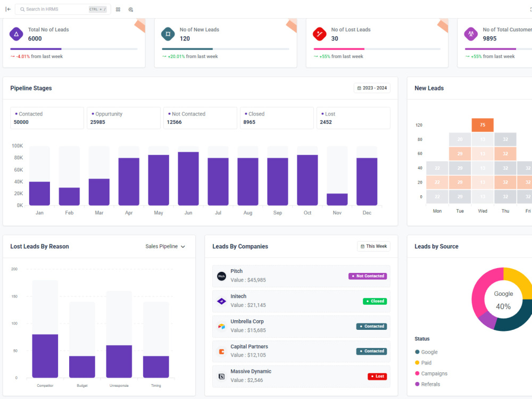Image resolution: width=532 pixels, height=399 pixels.
Task: Click Contacted badge for Capital Partners
Action: [x=371, y=351]
